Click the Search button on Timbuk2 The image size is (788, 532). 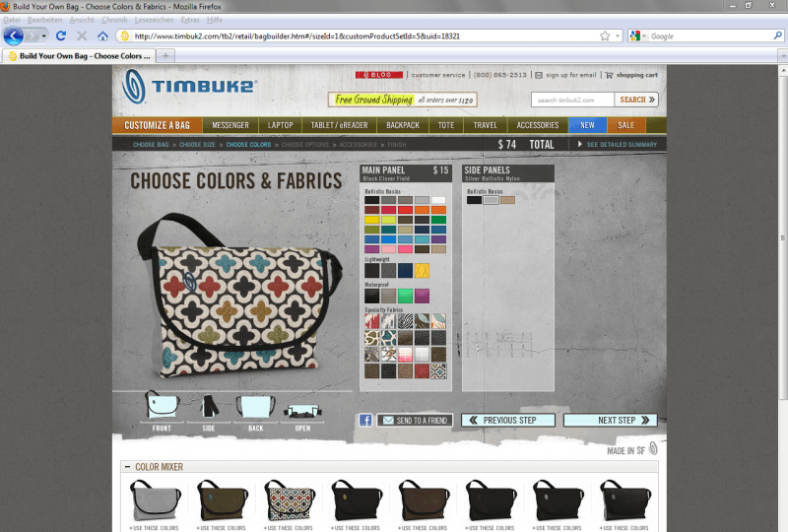636,100
